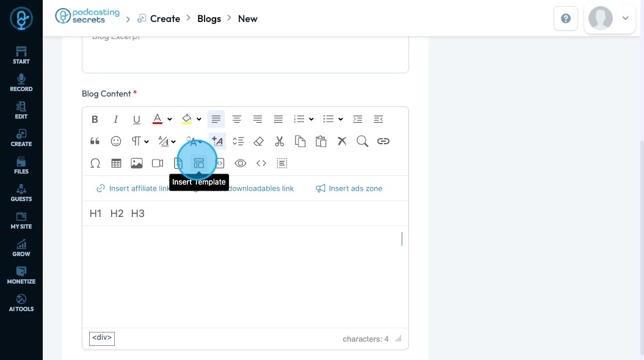
Task: Insert a video
Action: coord(157,163)
